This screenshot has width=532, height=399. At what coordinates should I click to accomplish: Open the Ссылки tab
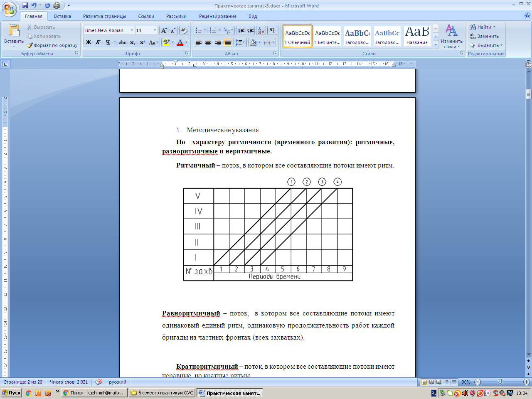click(x=146, y=16)
